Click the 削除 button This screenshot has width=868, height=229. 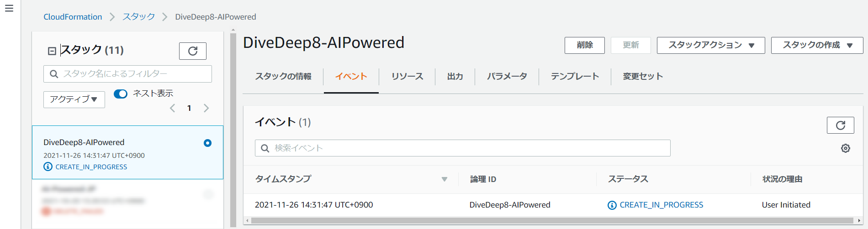[585, 45]
